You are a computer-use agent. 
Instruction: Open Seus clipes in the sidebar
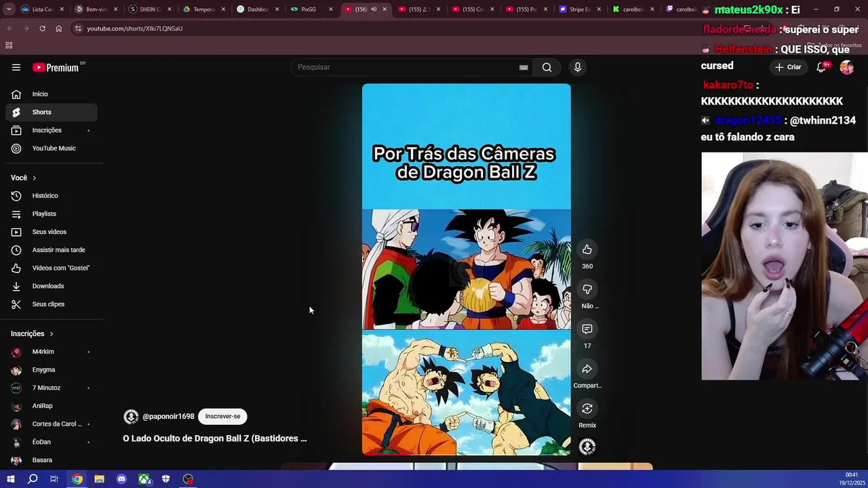tap(52, 304)
